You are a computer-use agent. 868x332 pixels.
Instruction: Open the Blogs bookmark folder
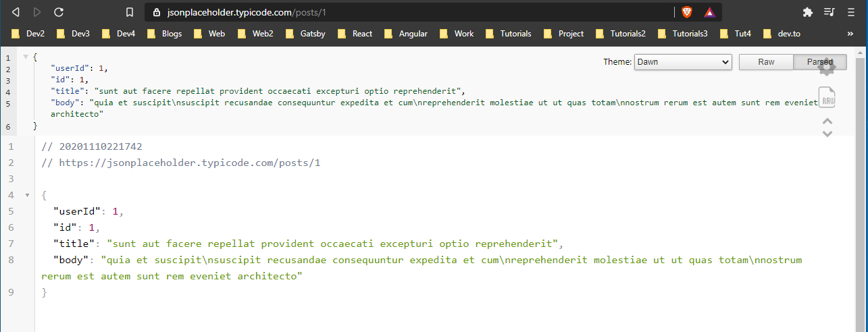(x=164, y=34)
